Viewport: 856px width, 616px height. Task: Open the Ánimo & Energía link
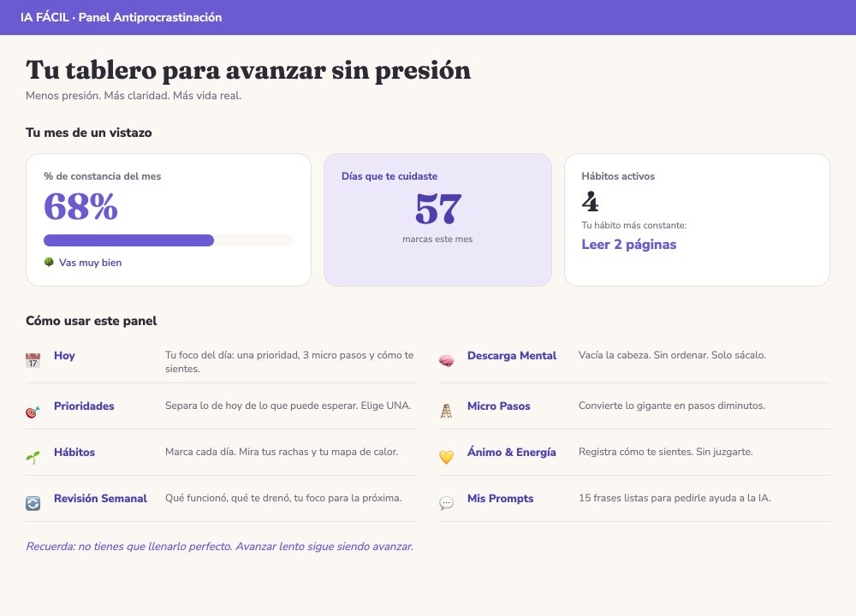[512, 453]
